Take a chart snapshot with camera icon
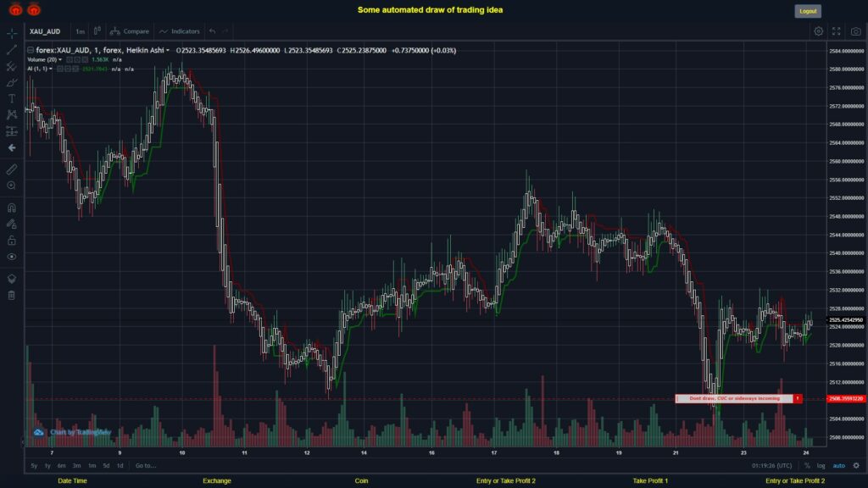868x488 pixels. [856, 31]
